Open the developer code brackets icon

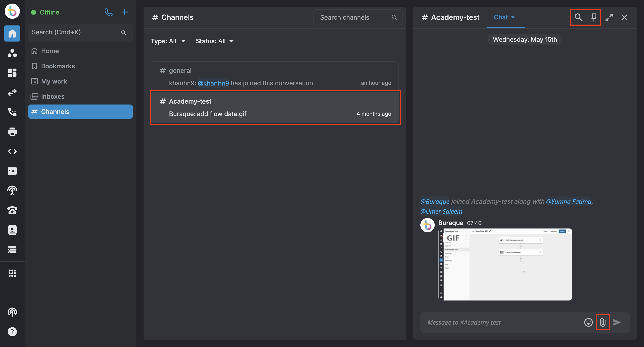[12, 151]
